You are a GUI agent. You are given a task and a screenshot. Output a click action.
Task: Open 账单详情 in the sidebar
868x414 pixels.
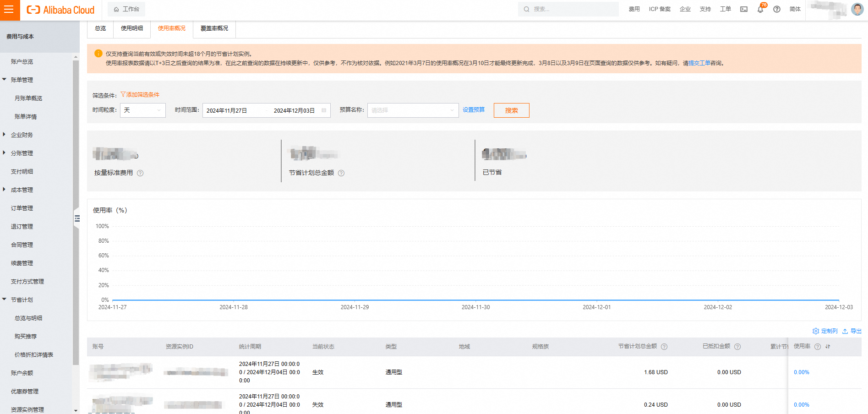[26, 116]
